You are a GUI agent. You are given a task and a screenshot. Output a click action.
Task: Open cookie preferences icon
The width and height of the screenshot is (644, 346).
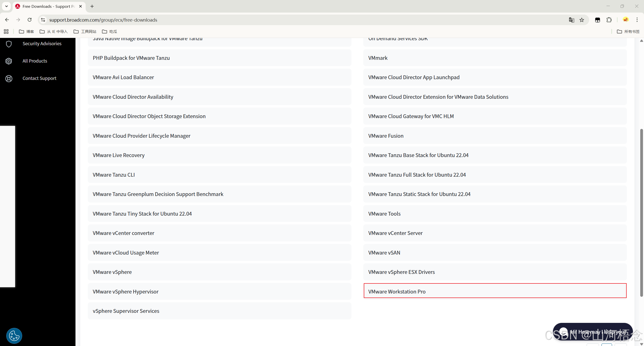[x=14, y=336]
